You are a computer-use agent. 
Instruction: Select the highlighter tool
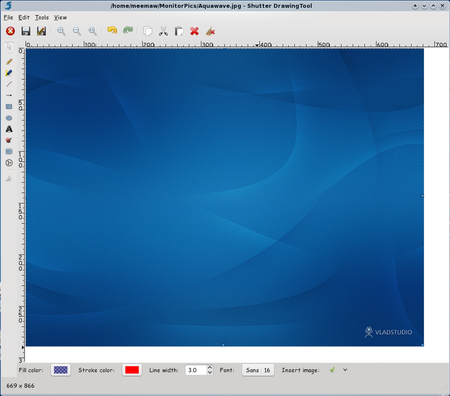tap(9, 73)
